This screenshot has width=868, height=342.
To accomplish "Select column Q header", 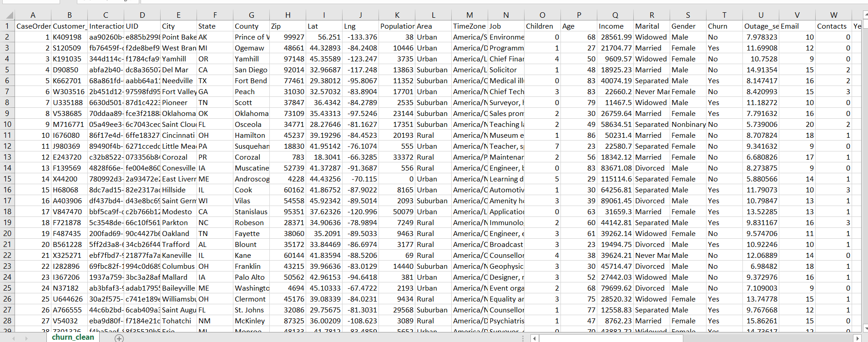I will click(x=615, y=15).
